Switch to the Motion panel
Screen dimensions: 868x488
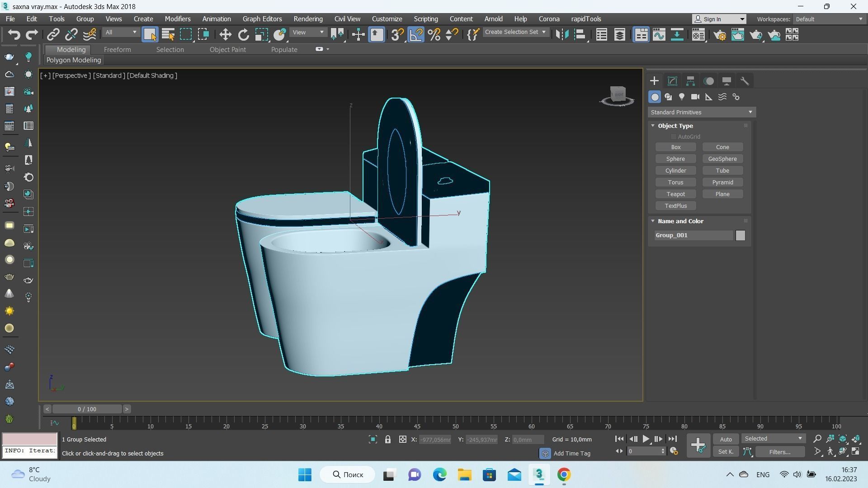pyautogui.click(x=708, y=81)
